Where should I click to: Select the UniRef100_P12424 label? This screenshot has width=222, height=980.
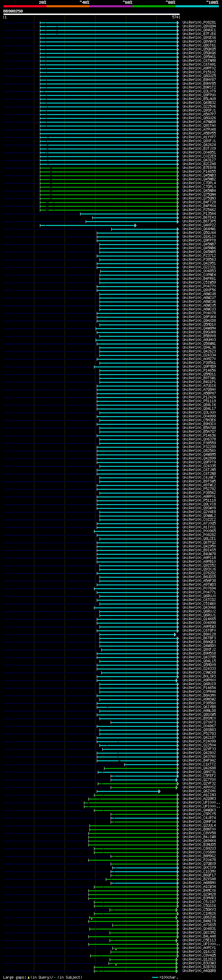tap(199, 397)
